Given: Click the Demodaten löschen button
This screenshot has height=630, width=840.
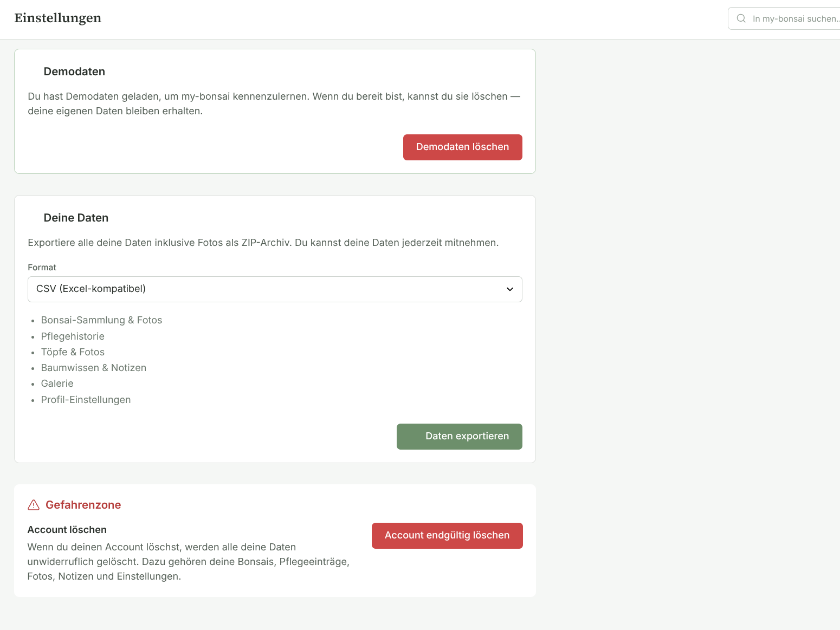Looking at the screenshot, I should tap(462, 147).
